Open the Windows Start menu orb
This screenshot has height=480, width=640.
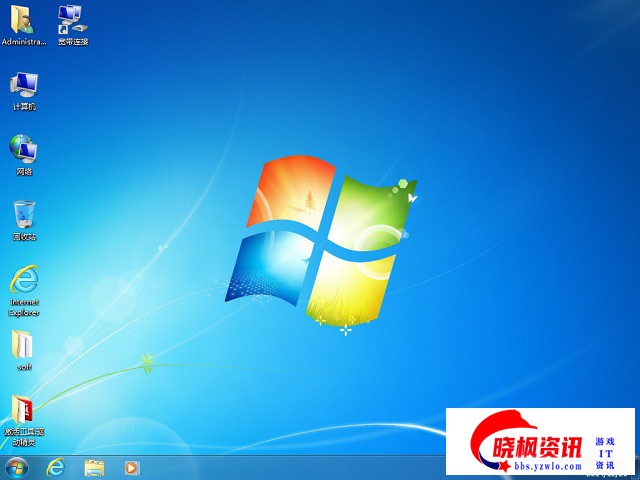17,467
